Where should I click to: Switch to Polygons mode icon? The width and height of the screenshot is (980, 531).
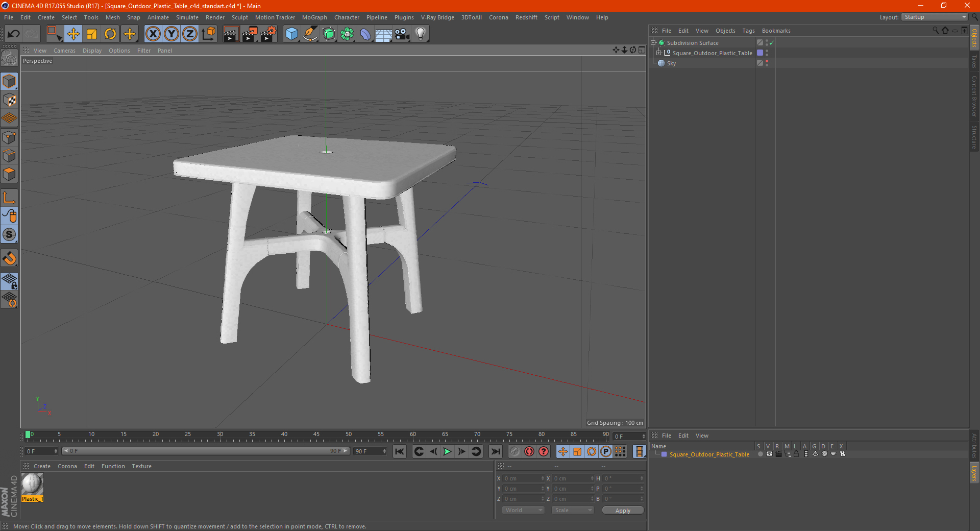tap(9, 174)
